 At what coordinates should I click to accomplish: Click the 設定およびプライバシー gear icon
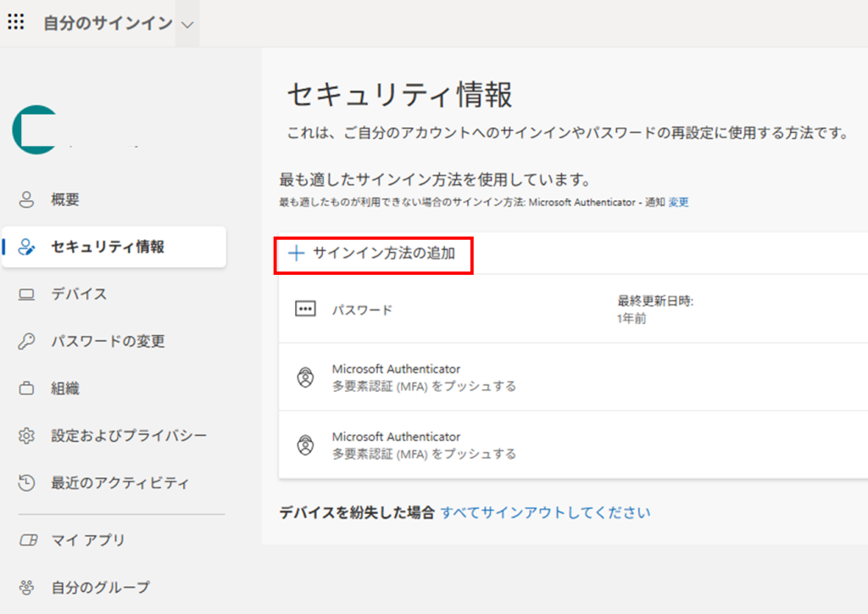click(x=26, y=436)
